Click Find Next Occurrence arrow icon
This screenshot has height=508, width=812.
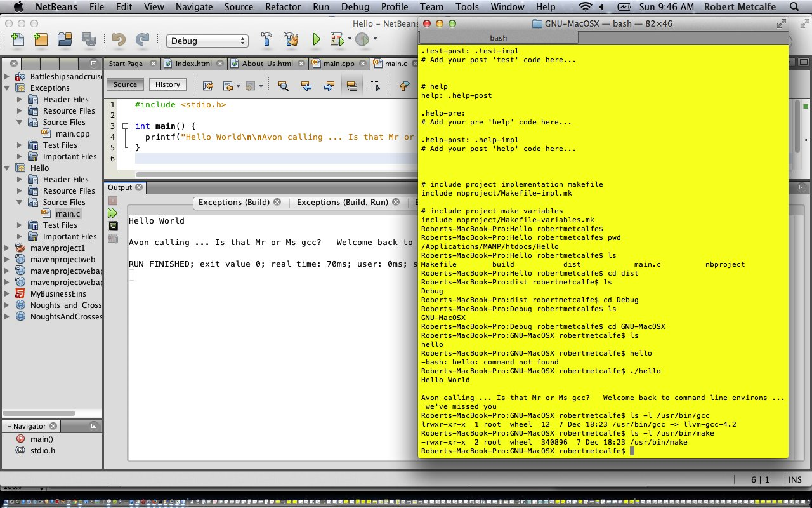click(329, 86)
